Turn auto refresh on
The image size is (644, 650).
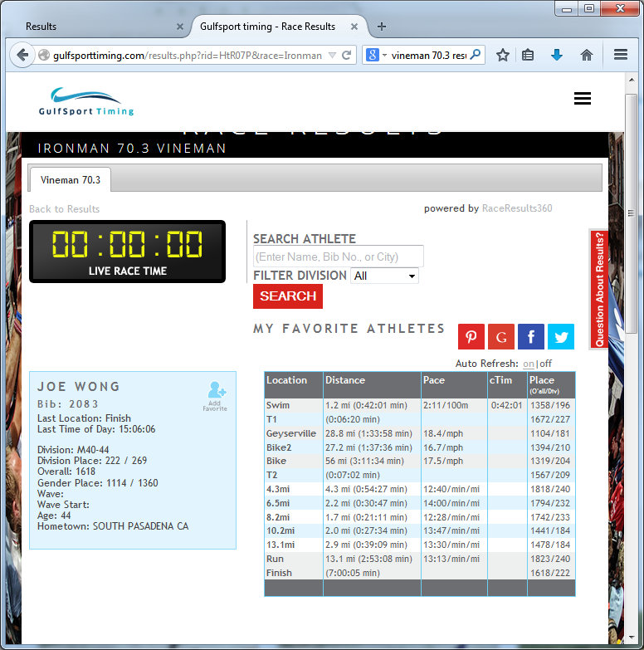[x=528, y=364]
